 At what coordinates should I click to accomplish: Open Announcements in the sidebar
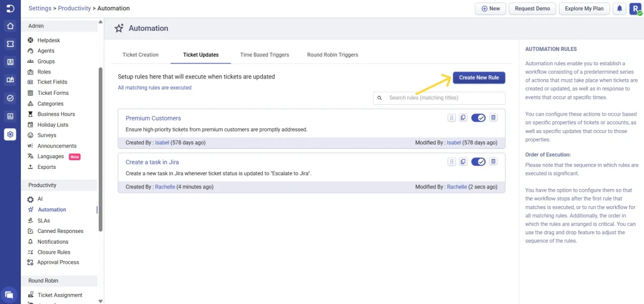(x=57, y=146)
